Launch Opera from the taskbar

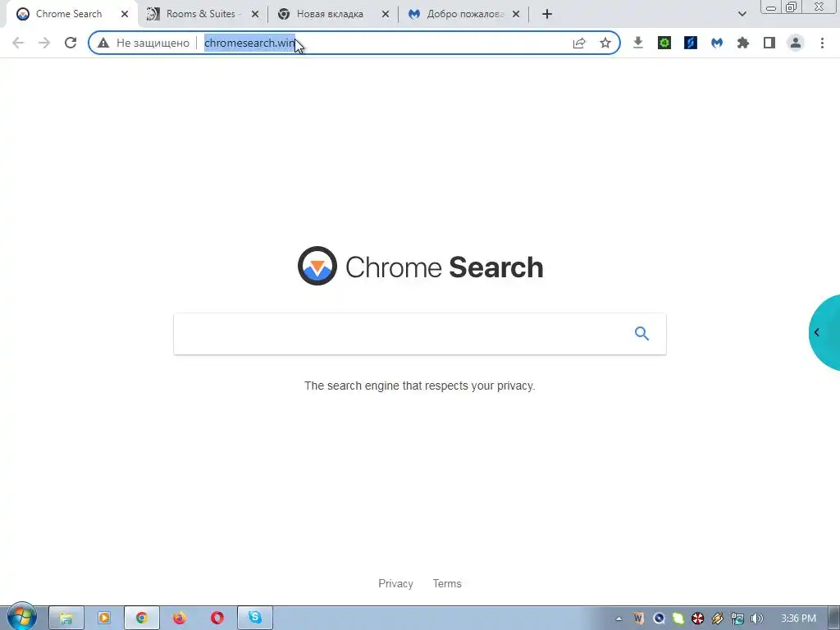[x=217, y=618]
